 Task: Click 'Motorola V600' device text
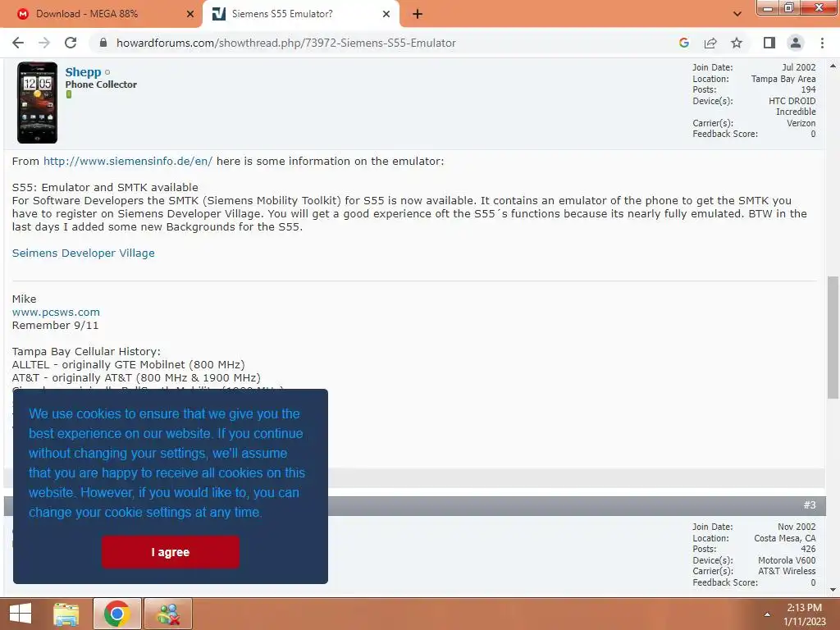click(787, 560)
